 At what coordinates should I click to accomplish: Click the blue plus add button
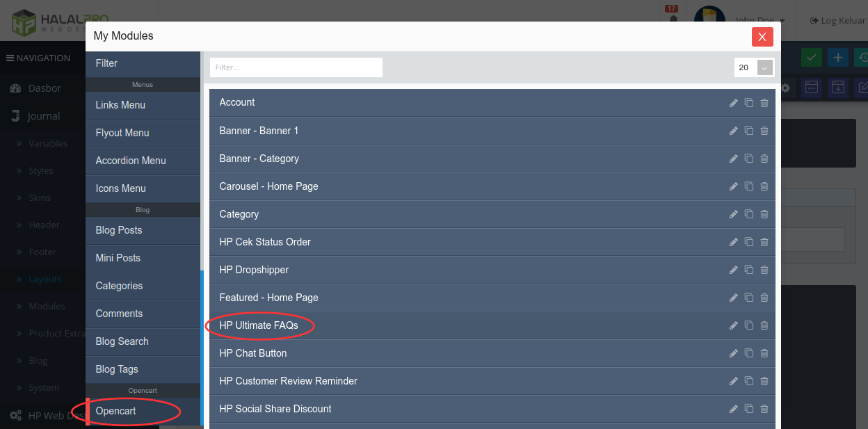(x=838, y=58)
